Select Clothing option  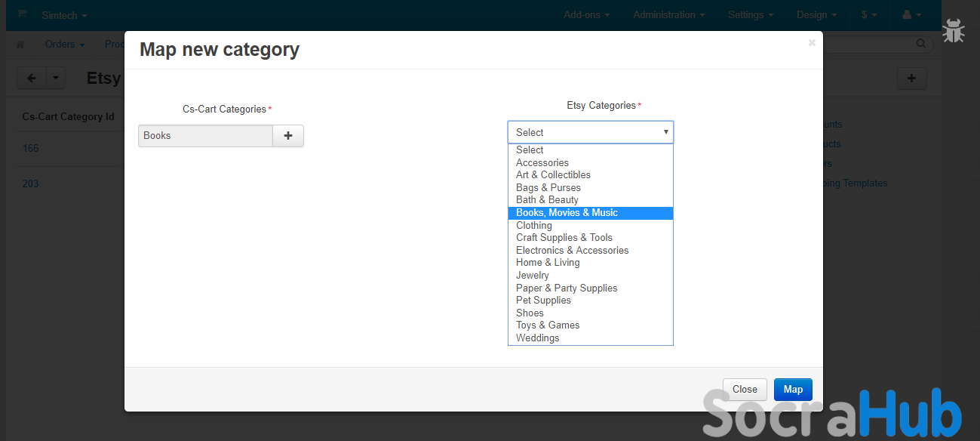point(591,225)
